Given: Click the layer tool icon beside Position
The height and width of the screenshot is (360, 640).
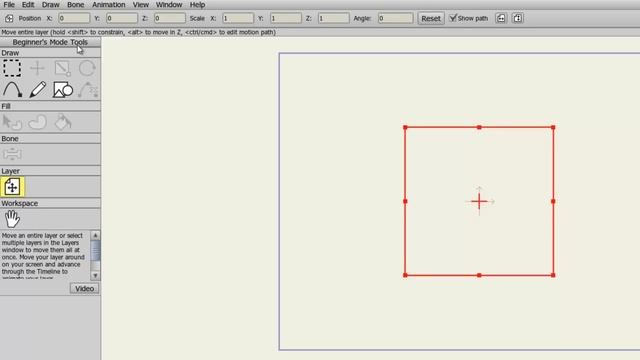Looking at the screenshot, I should tap(9, 18).
